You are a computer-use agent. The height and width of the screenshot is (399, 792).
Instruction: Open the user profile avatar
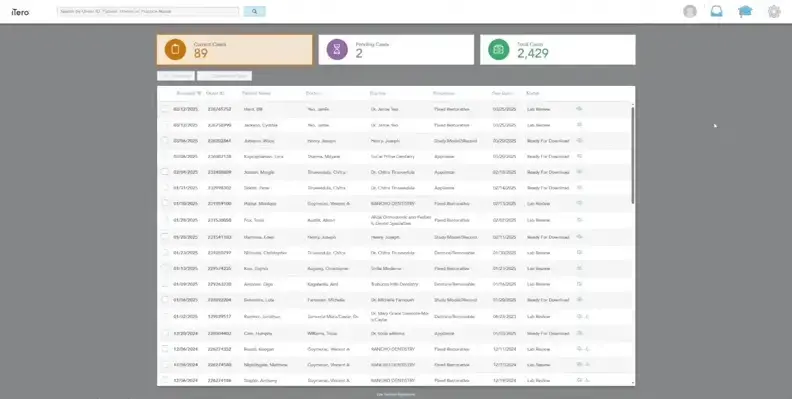pos(689,11)
